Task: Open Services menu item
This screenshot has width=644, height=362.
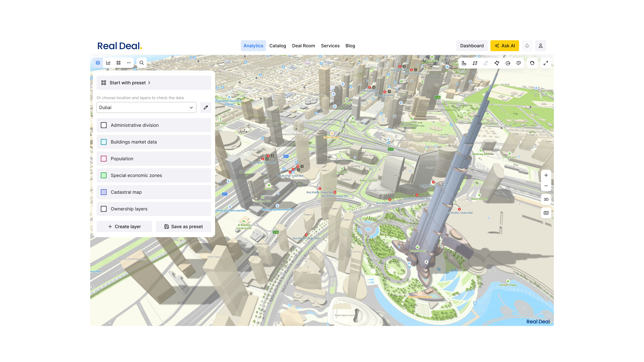Action: (x=330, y=46)
